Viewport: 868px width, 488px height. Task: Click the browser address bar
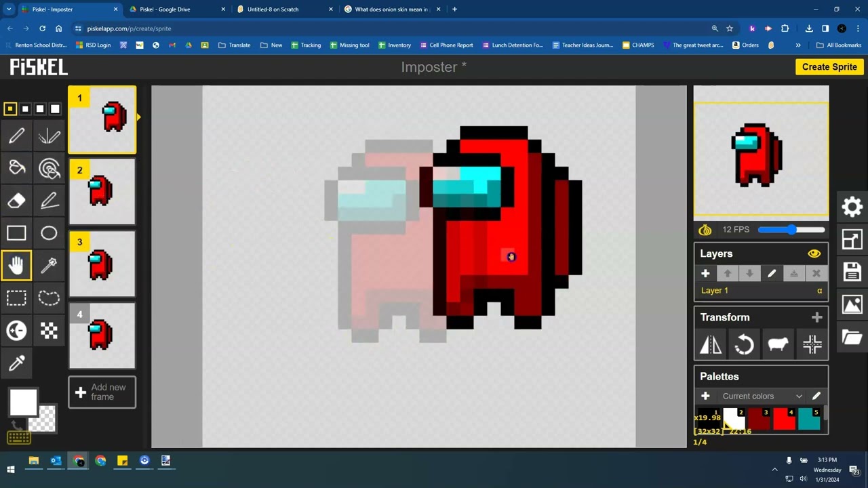click(x=393, y=28)
